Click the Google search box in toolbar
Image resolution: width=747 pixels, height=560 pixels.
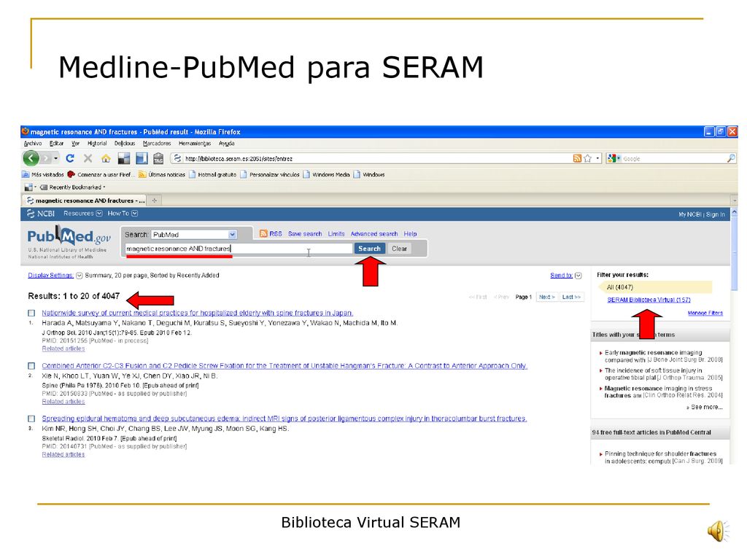tap(673, 158)
